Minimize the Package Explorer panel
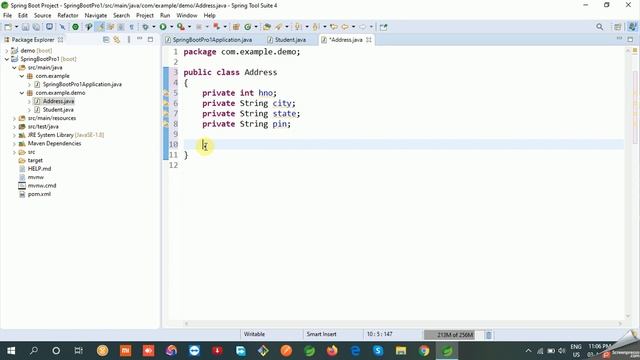640x360 pixels. tap(140, 39)
